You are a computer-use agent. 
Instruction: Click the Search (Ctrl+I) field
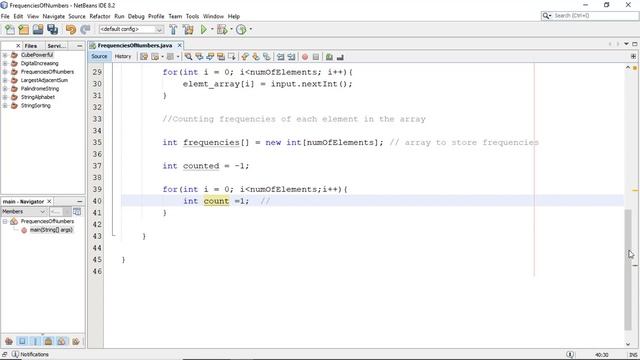pyautogui.click(x=590, y=16)
